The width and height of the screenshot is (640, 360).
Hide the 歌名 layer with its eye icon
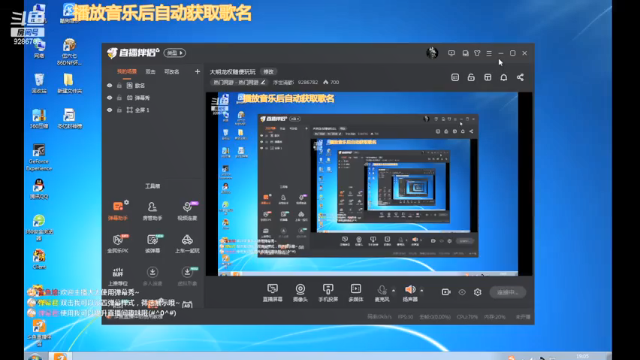(x=109, y=85)
